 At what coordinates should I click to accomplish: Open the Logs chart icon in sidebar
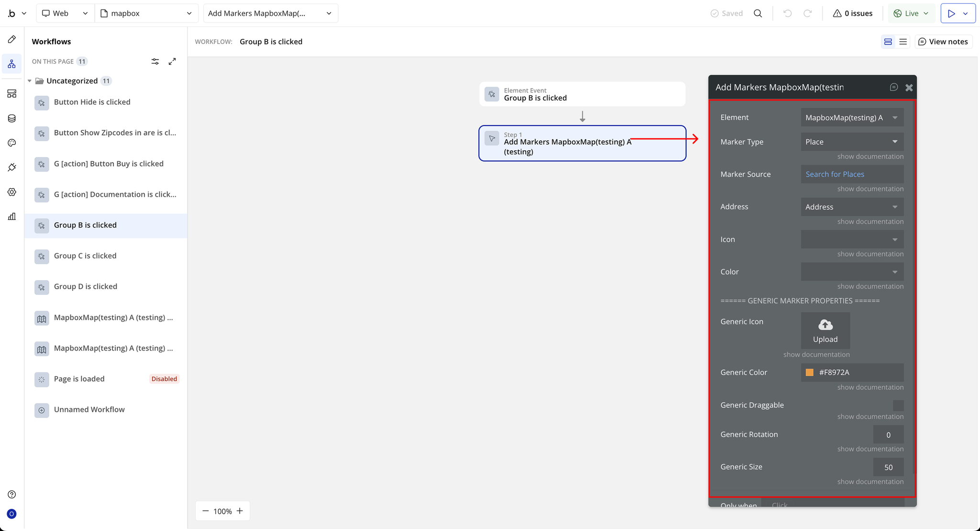pos(12,216)
